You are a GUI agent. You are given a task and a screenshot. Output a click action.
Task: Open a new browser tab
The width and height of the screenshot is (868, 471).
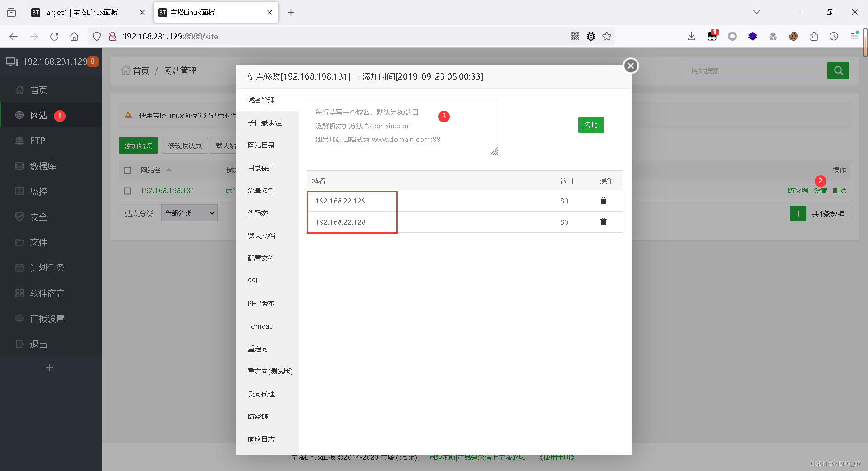(291, 13)
